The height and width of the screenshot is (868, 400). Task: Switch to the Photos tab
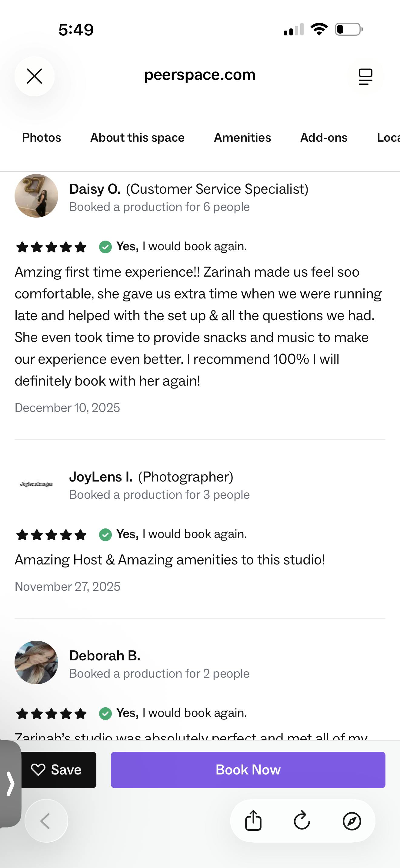[x=42, y=137]
